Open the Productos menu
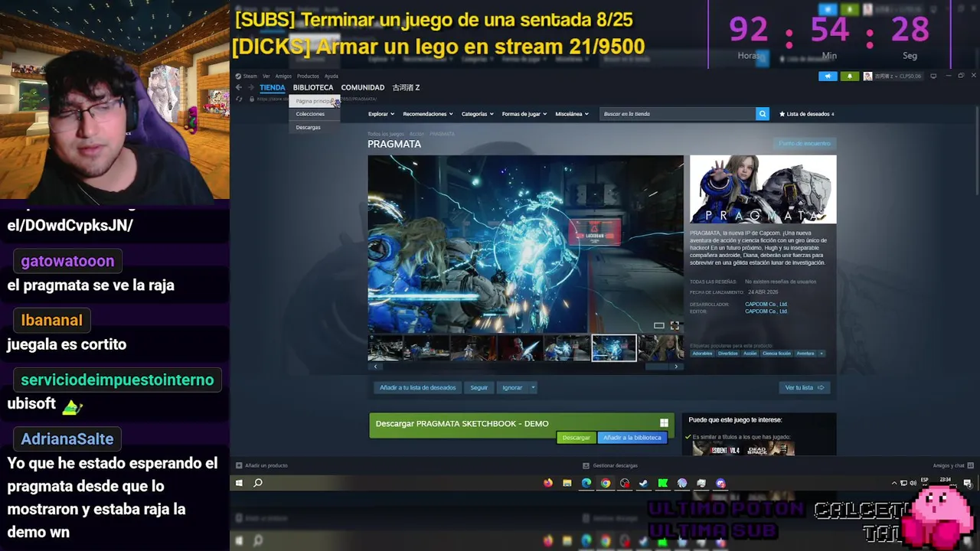The height and width of the screenshot is (551, 980). pyautogui.click(x=308, y=76)
